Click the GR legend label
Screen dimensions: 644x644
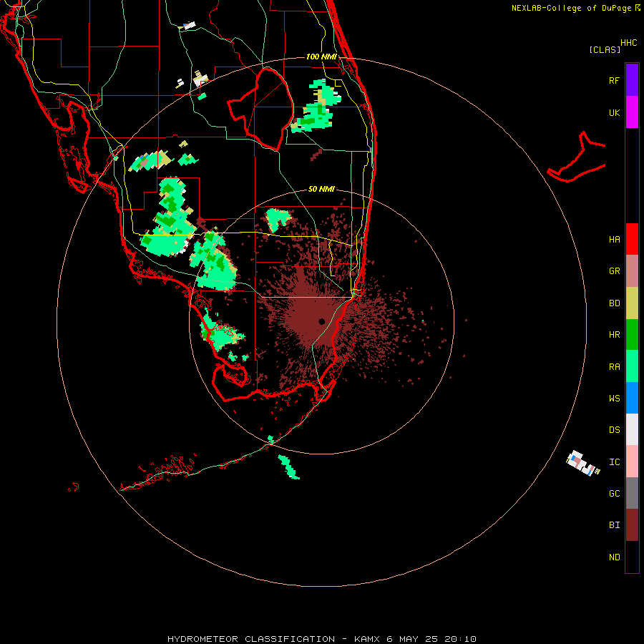tap(614, 271)
